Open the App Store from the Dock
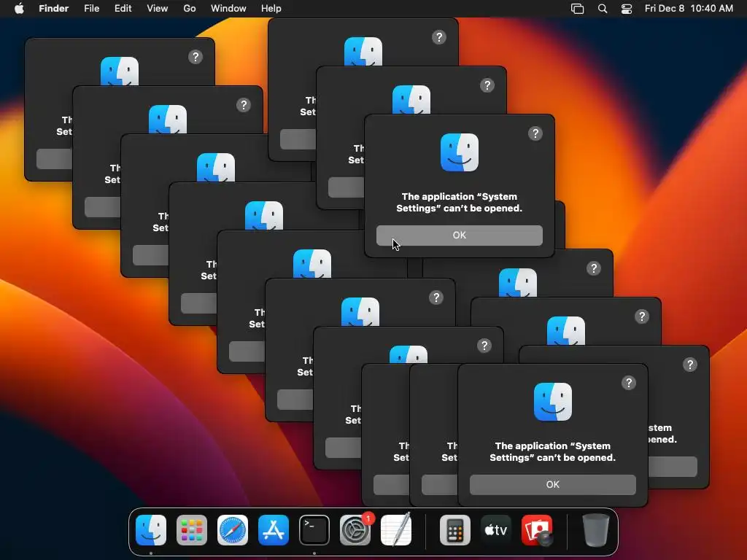 [274, 530]
